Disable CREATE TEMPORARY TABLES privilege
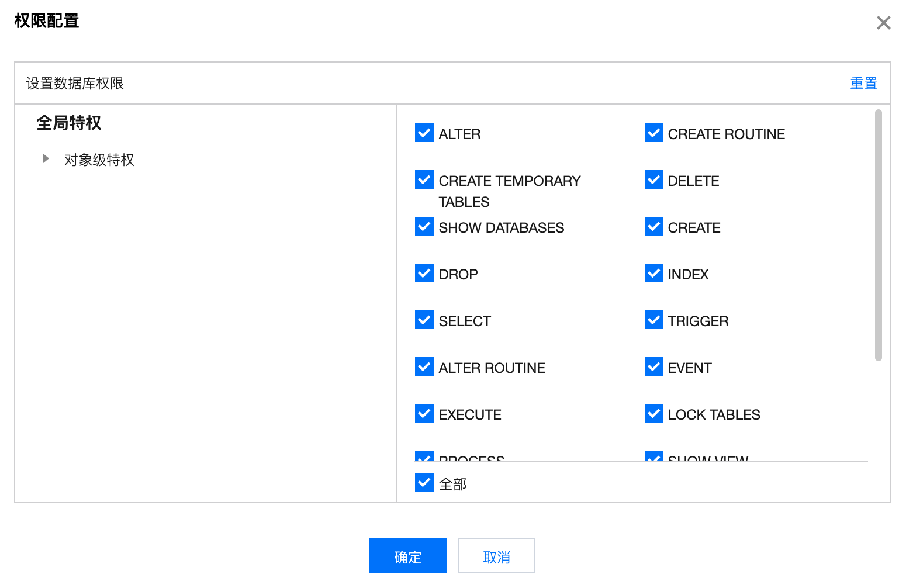The image size is (899, 588). [x=424, y=180]
